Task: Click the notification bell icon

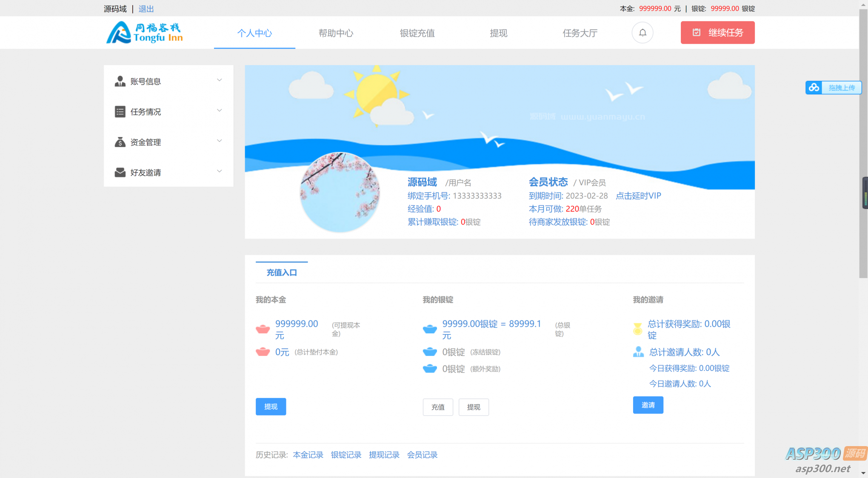Action: click(x=642, y=33)
